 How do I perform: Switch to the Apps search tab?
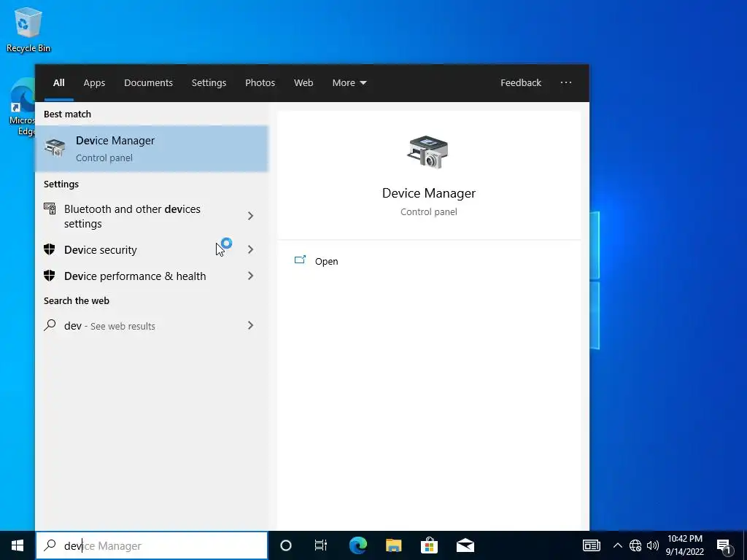pyautogui.click(x=94, y=83)
